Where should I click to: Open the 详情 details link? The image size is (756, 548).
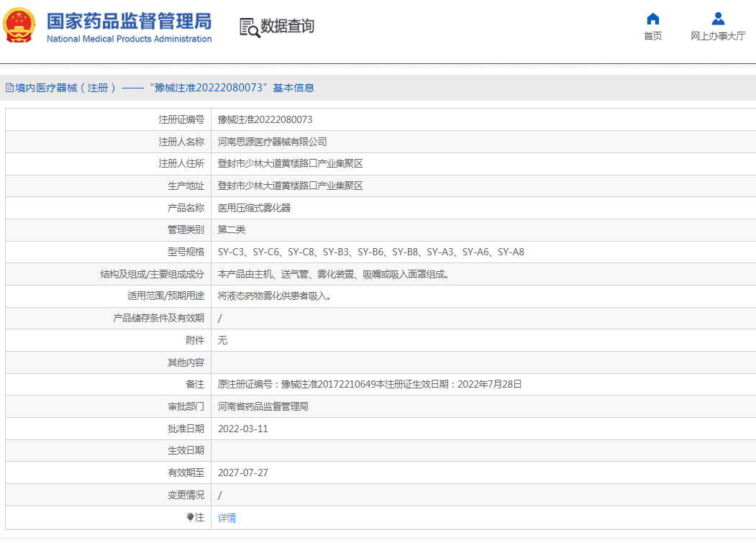pyautogui.click(x=227, y=518)
